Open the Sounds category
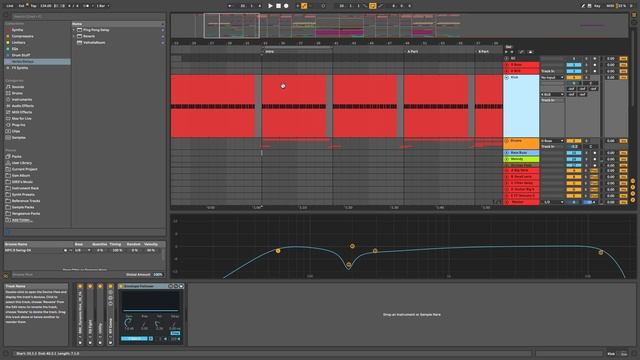This screenshot has width=640, height=360. pyautogui.click(x=18, y=87)
